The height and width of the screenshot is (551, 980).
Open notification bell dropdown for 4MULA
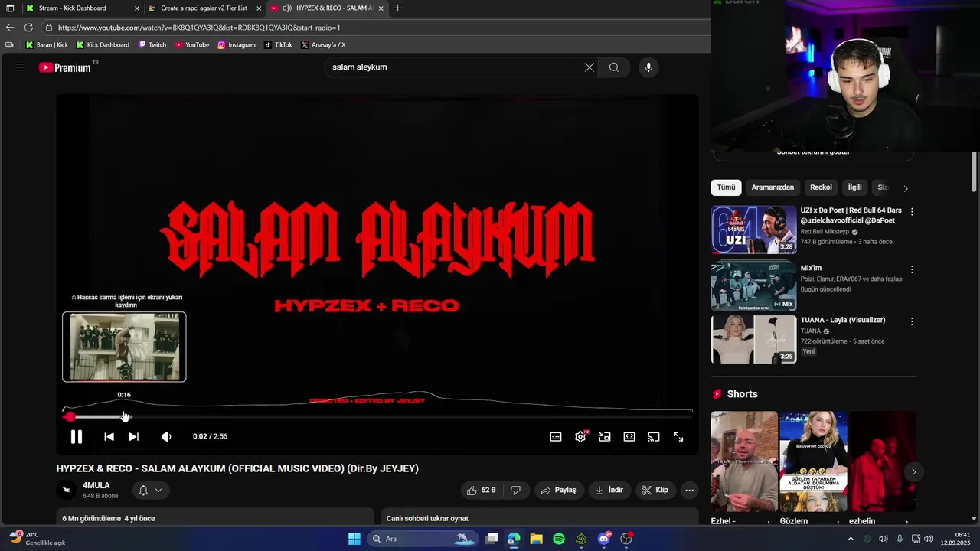pyautogui.click(x=150, y=491)
